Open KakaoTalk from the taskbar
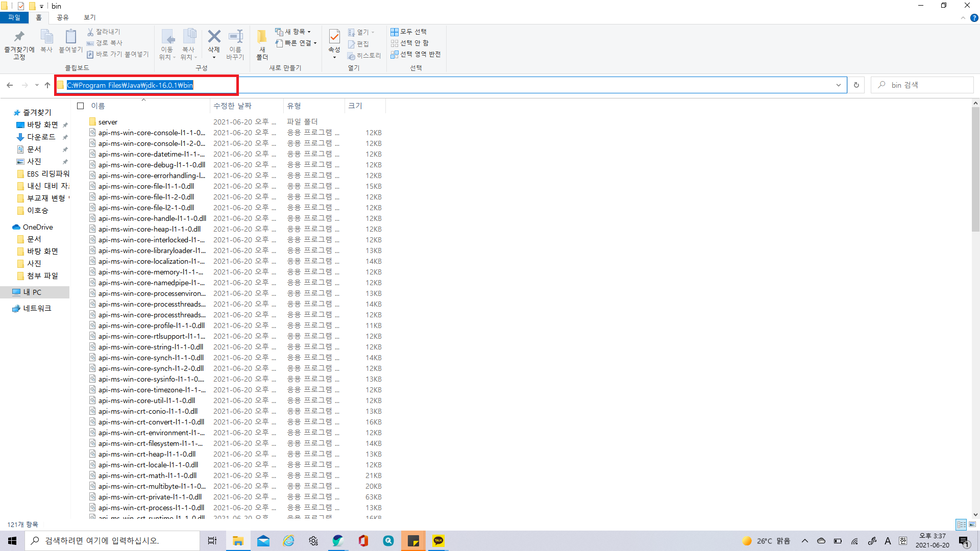Viewport: 980px width, 551px height. click(438, 541)
